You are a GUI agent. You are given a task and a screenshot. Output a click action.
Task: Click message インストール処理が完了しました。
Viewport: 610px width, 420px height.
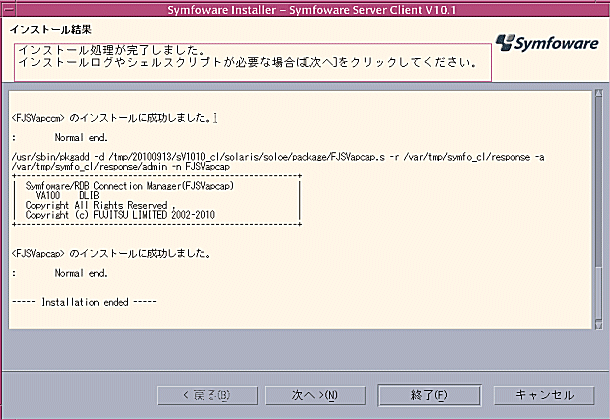112,50
